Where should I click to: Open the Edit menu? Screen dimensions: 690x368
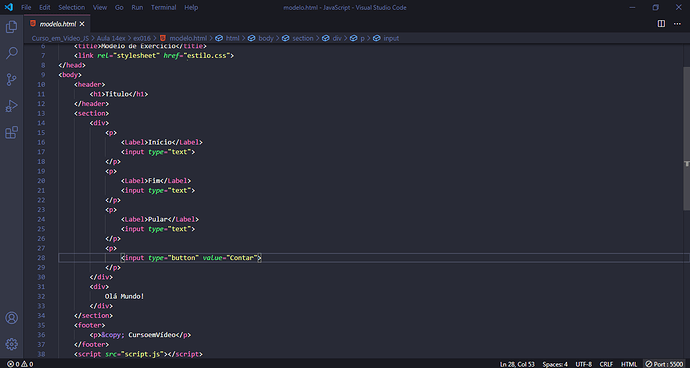click(44, 7)
